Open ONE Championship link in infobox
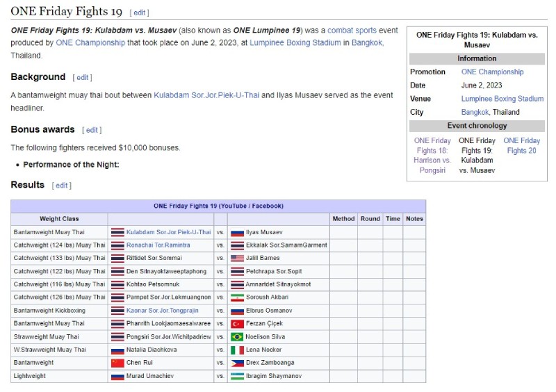The height and width of the screenshot is (392, 556). pos(492,72)
